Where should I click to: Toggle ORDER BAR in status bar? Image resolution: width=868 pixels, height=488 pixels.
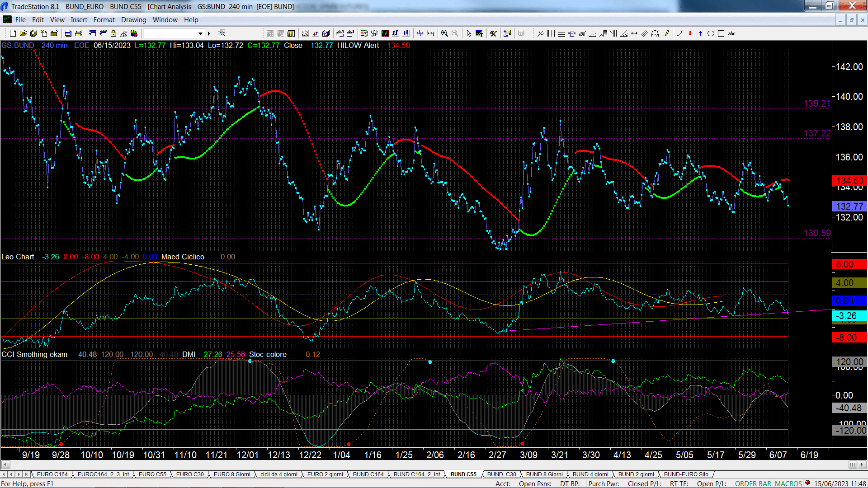(x=753, y=483)
